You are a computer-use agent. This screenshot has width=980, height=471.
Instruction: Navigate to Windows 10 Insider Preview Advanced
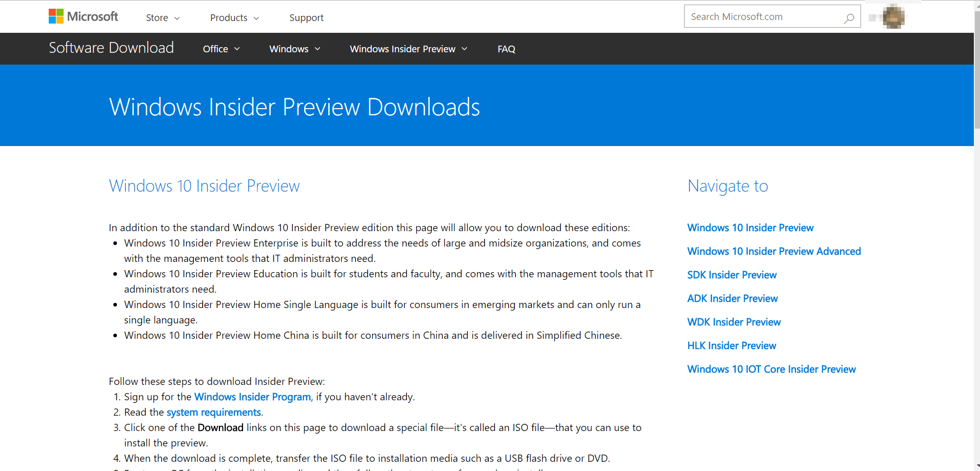(774, 252)
